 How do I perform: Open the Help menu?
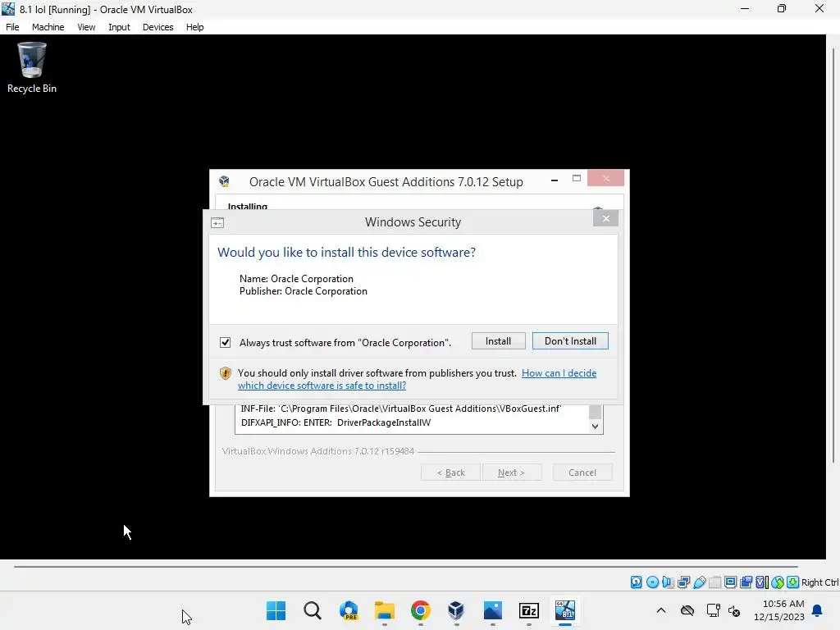(x=195, y=27)
